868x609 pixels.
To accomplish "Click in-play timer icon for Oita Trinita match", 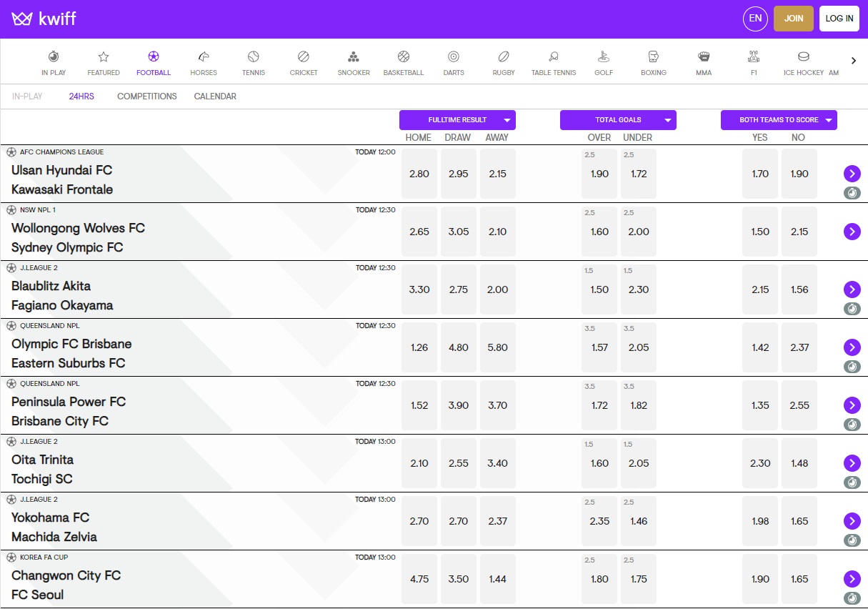I will [x=852, y=482].
